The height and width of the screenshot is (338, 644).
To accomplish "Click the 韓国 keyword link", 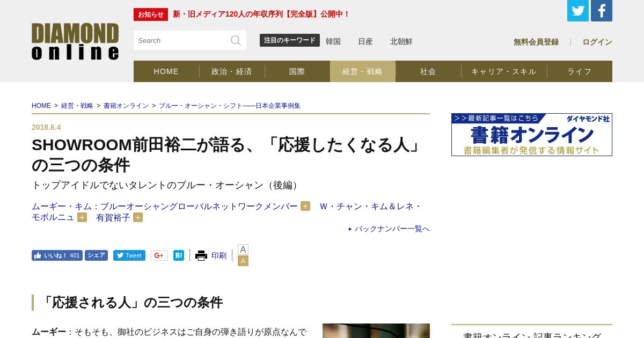I will tap(333, 41).
